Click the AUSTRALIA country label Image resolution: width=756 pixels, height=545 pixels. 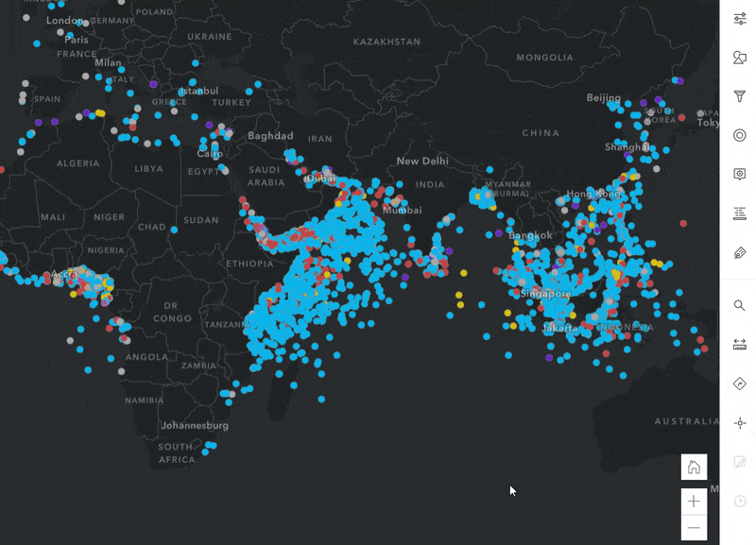(687, 421)
